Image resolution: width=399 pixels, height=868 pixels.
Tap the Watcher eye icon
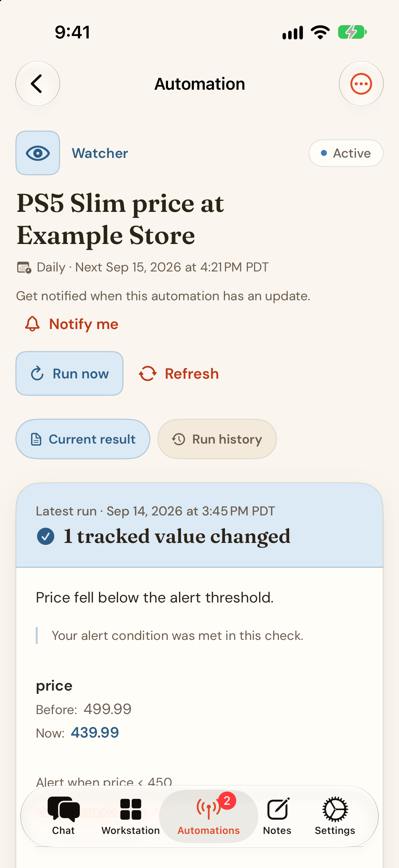click(x=38, y=153)
